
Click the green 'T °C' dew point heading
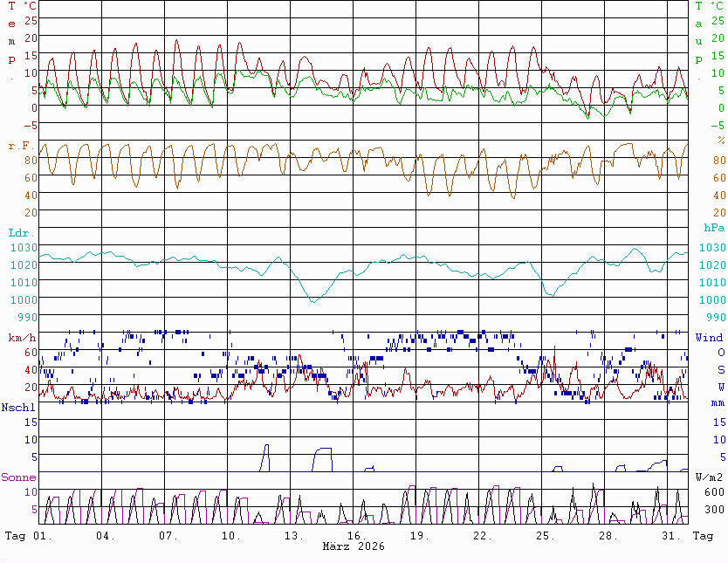pyautogui.click(x=709, y=6)
